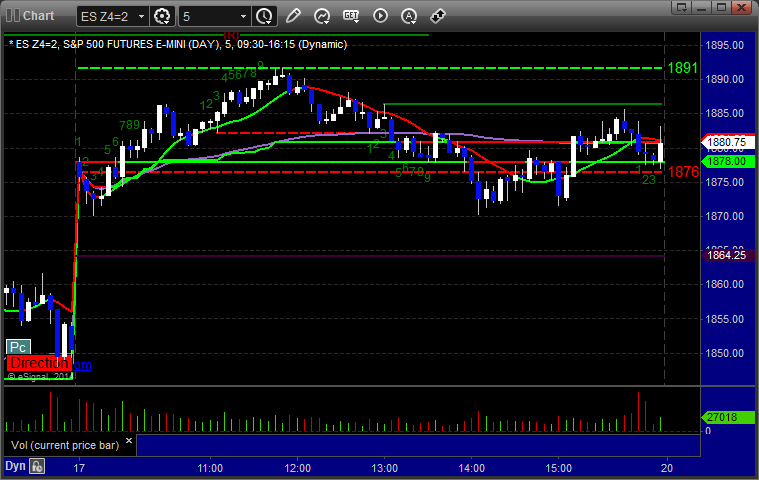Click the 1875.00 price axis label
This screenshot has width=759, height=480.
725,182
